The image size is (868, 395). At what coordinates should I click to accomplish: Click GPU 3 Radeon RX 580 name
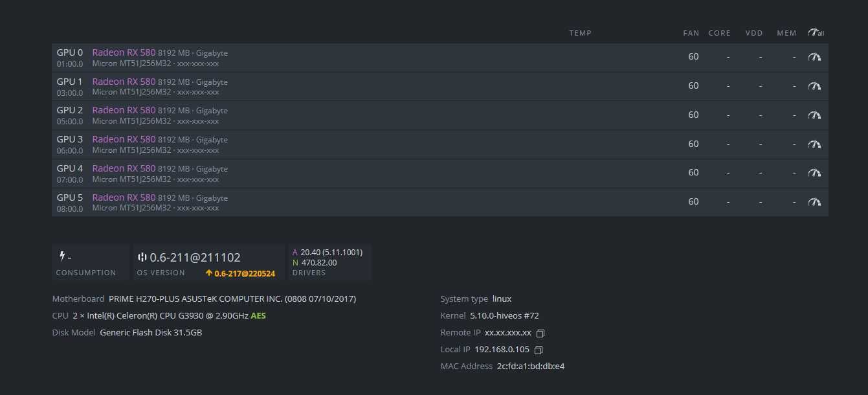pos(124,139)
